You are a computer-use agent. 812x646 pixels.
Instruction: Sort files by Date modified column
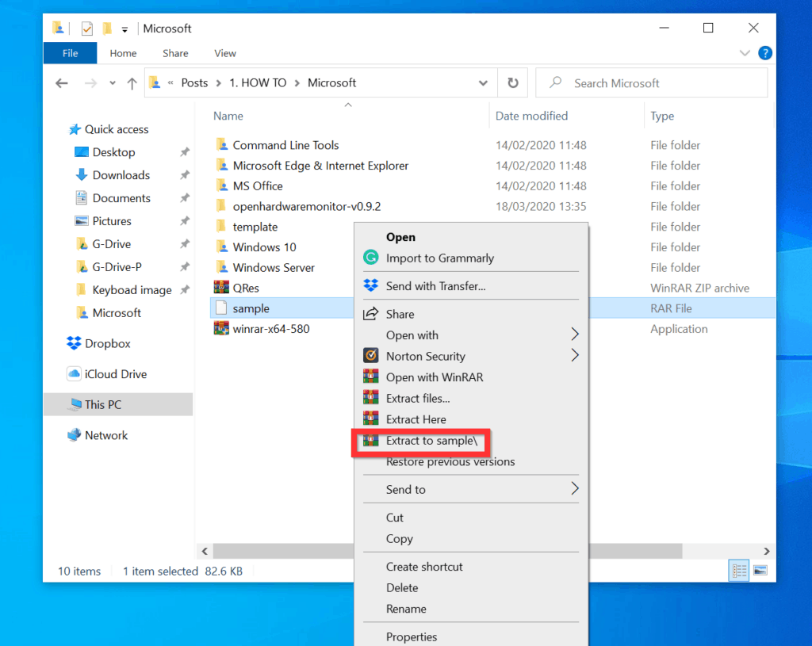point(531,116)
